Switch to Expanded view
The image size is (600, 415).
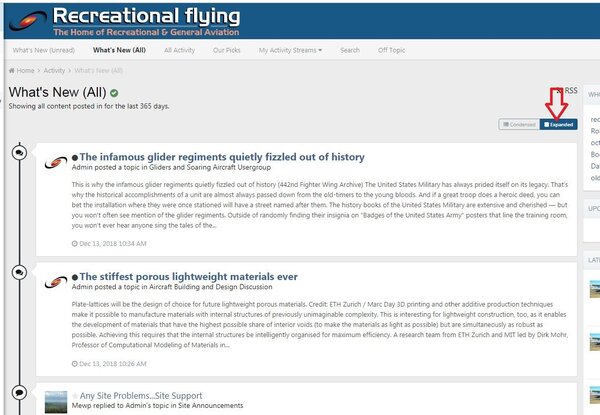[x=559, y=125]
